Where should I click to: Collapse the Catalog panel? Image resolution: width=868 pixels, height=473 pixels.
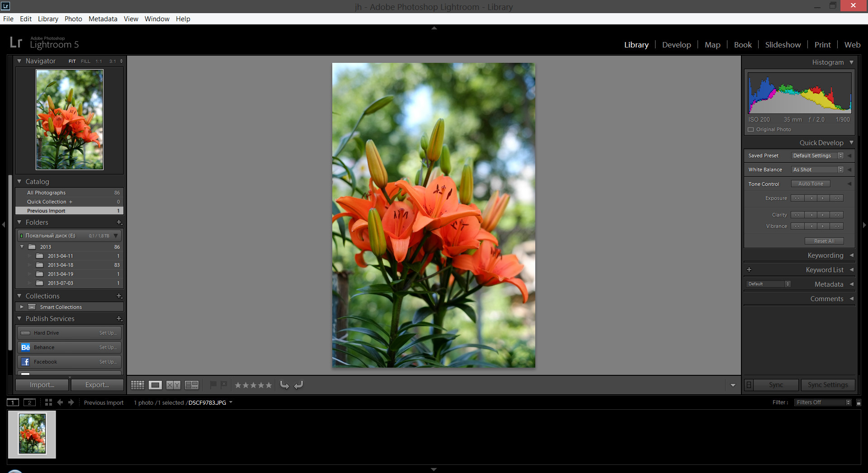coord(19,181)
